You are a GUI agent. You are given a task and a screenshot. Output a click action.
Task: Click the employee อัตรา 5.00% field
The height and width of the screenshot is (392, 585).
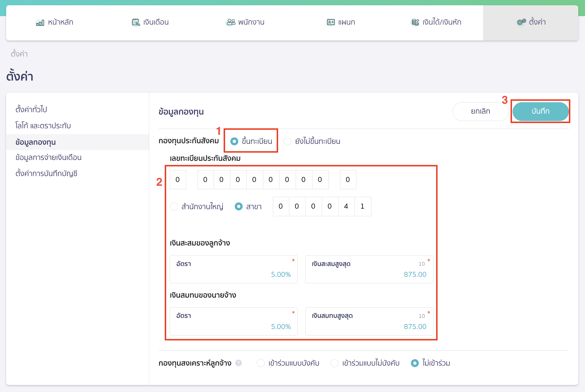coord(234,269)
